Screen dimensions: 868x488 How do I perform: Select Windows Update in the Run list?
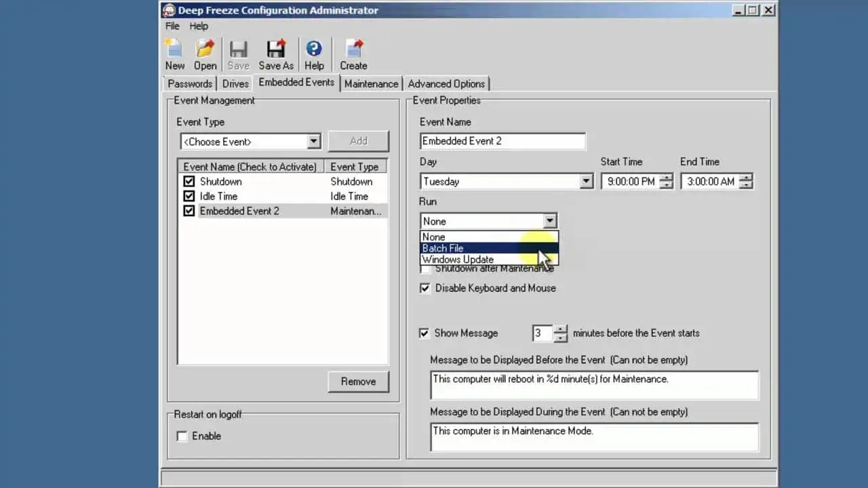(489, 260)
